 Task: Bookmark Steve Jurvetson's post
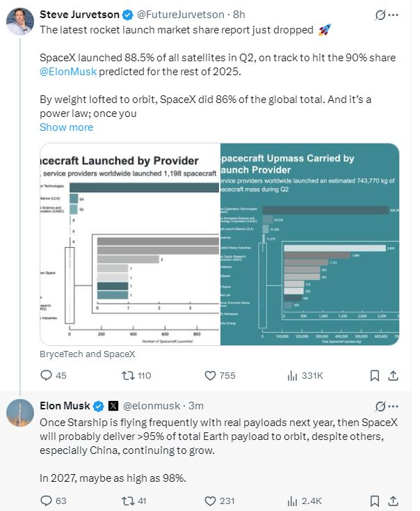(x=374, y=375)
